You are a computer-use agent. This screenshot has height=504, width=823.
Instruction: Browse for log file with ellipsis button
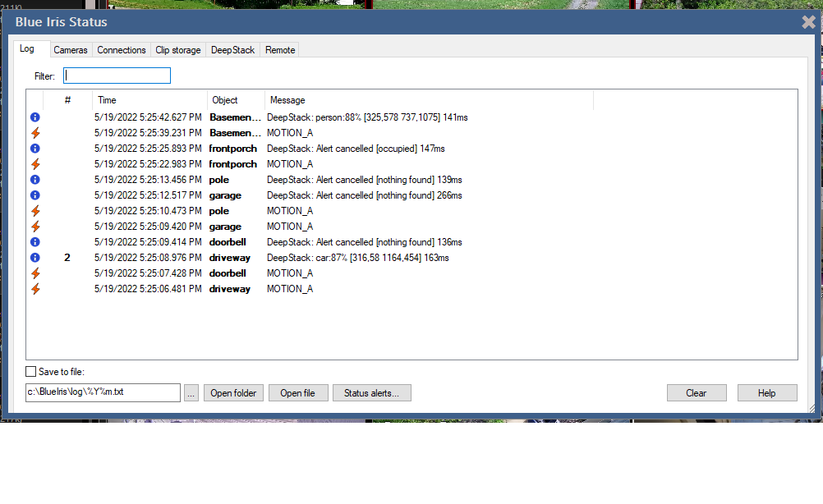click(x=191, y=393)
